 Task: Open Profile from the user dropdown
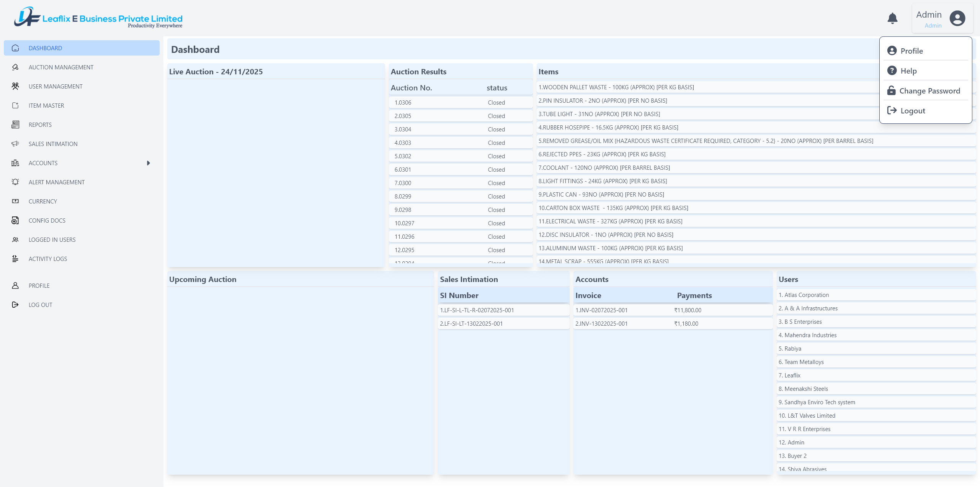point(911,51)
